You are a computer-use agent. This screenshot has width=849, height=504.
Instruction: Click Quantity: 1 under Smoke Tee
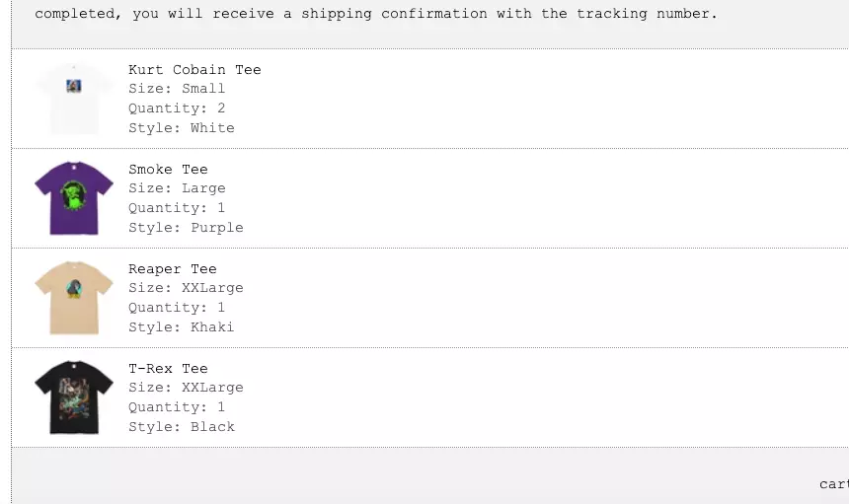point(177,208)
